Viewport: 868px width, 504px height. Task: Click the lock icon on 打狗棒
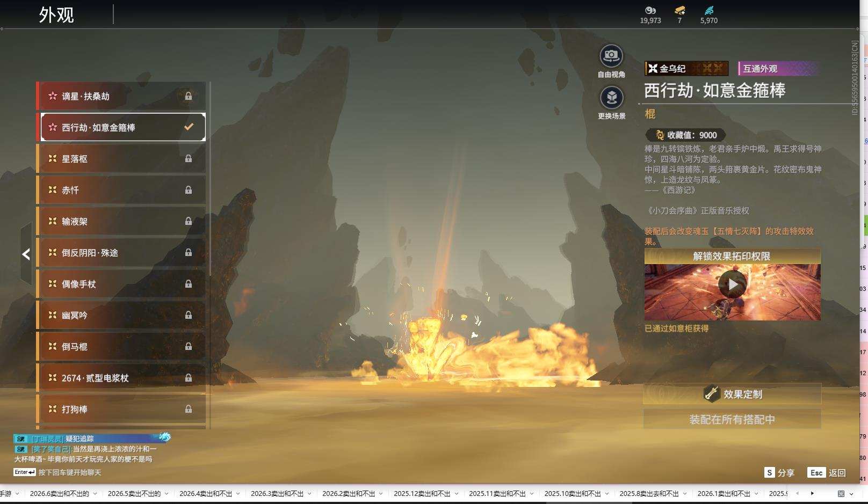(189, 409)
